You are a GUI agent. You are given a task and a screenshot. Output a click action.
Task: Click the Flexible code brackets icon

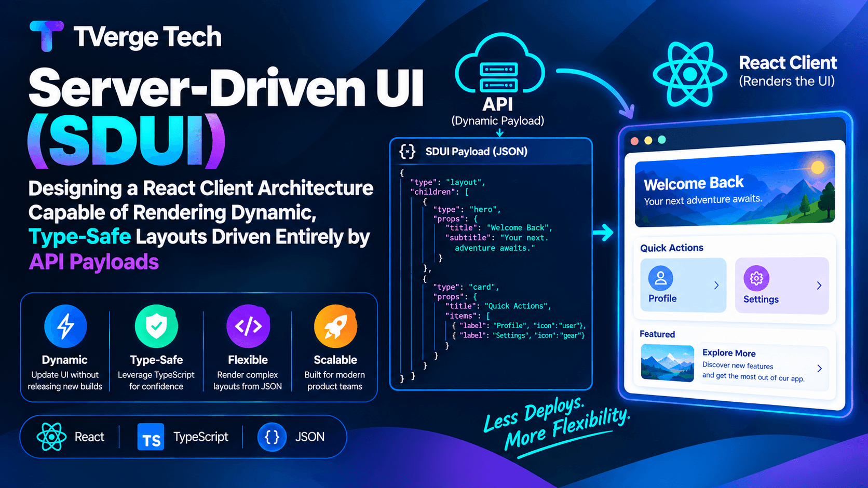click(248, 326)
